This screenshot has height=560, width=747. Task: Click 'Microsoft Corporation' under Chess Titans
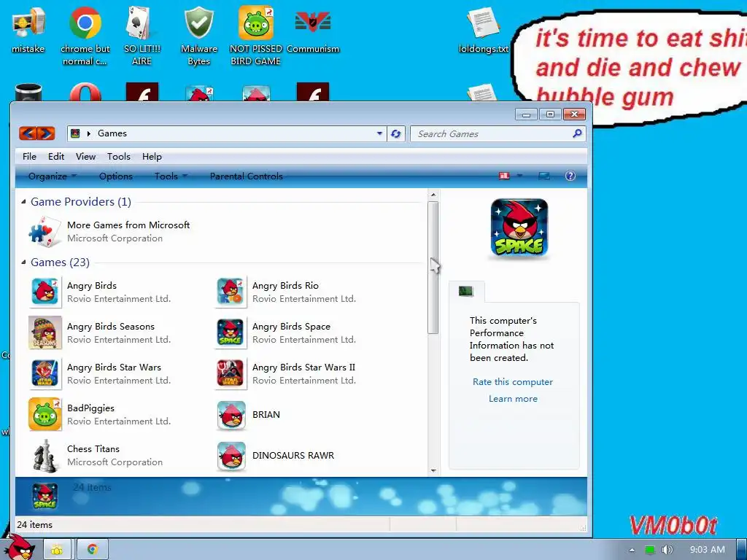click(x=115, y=462)
